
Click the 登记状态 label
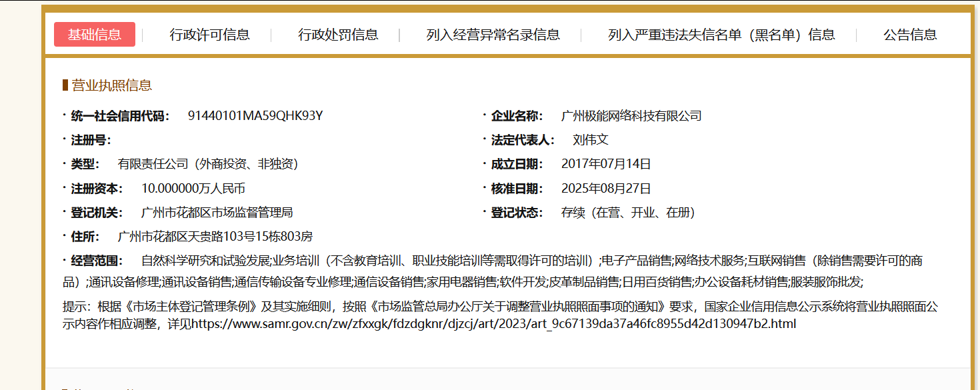coord(517,213)
